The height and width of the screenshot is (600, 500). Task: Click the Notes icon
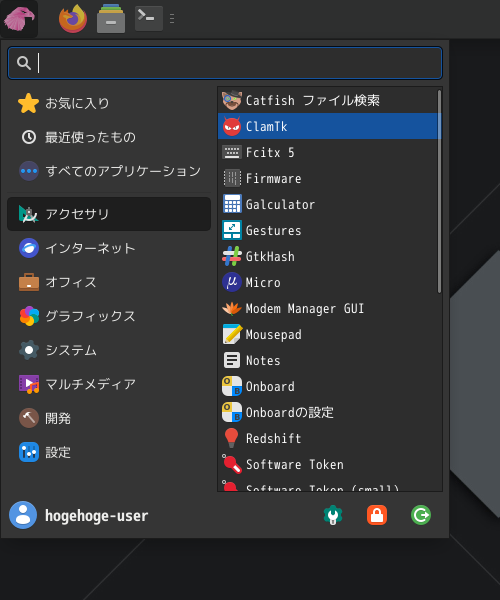(232, 360)
